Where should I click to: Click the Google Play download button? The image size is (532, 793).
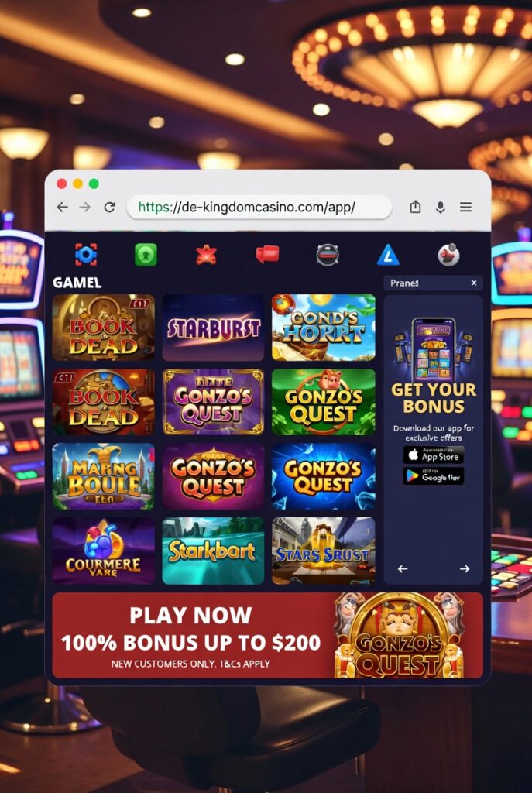(x=434, y=476)
